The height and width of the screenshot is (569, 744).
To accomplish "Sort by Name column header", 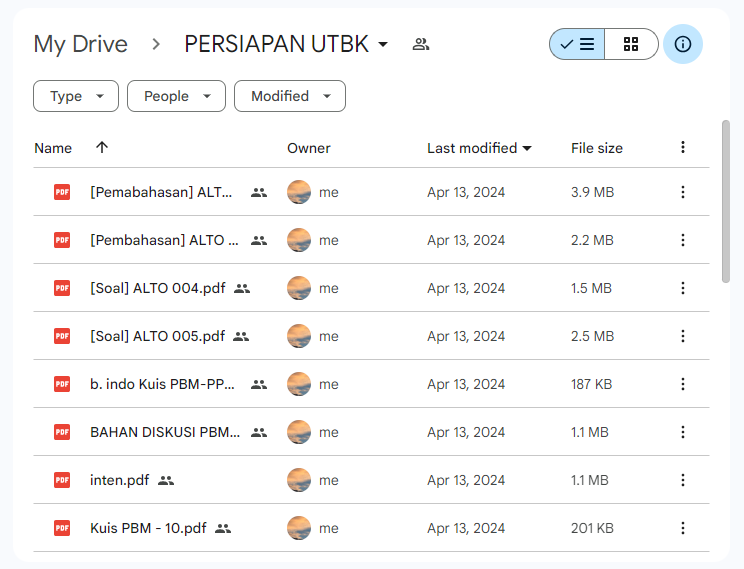I will (53, 148).
